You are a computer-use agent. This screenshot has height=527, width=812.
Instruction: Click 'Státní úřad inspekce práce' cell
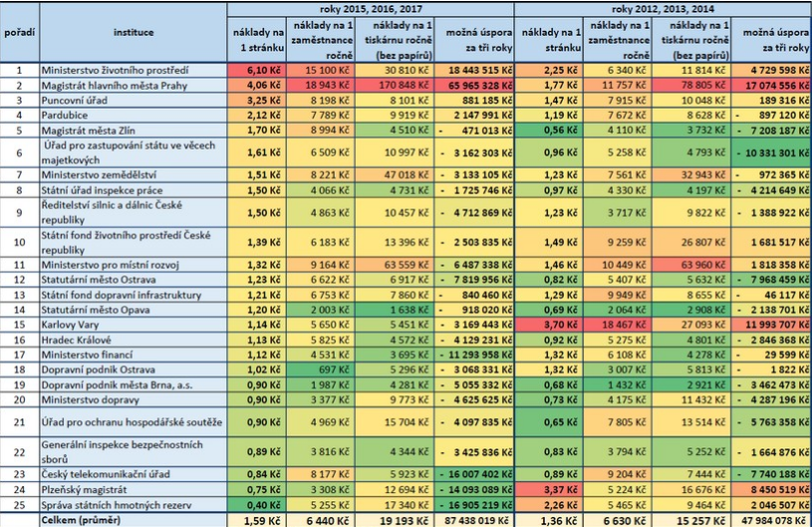coord(134,190)
